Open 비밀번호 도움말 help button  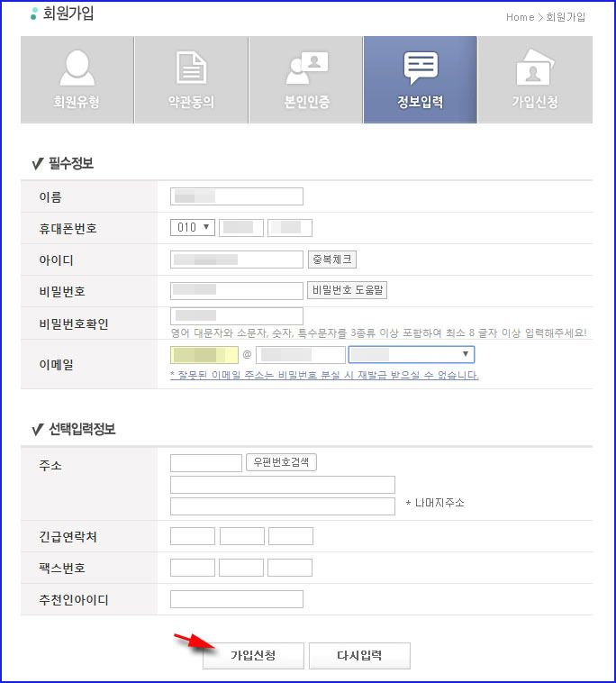[x=347, y=290]
